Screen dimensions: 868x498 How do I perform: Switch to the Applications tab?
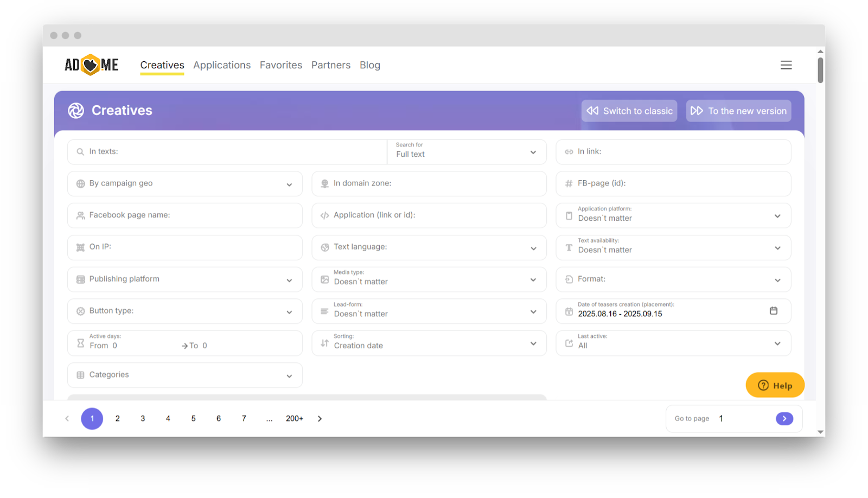tap(222, 65)
